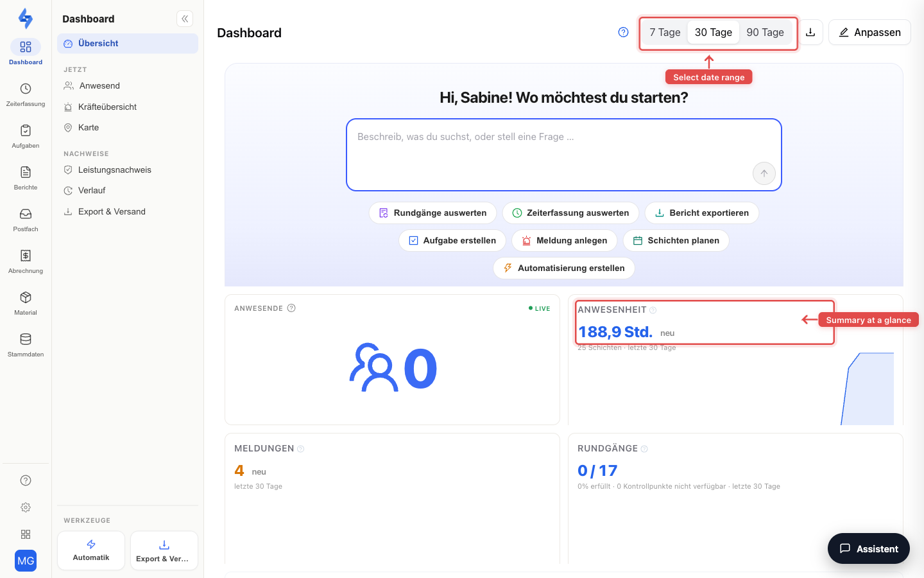Image resolution: width=924 pixels, height=578 pixels.
Task: Open Karte map view
Action: (x=128, y=128)
